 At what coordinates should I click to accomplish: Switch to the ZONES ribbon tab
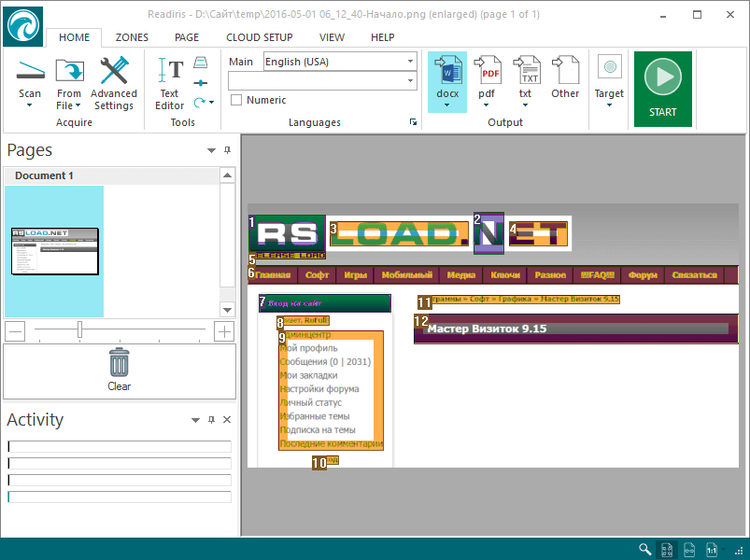point(132,37)
